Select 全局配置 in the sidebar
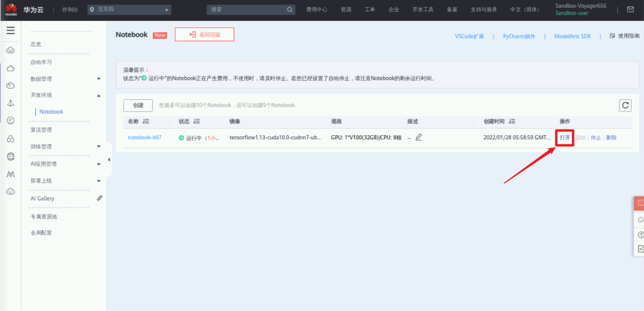 (41, 233)
